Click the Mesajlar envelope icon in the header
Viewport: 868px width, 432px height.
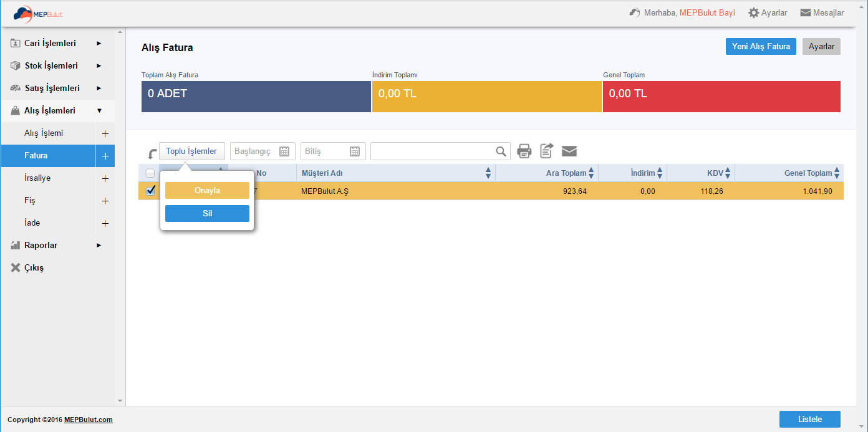tap(805, 12)
